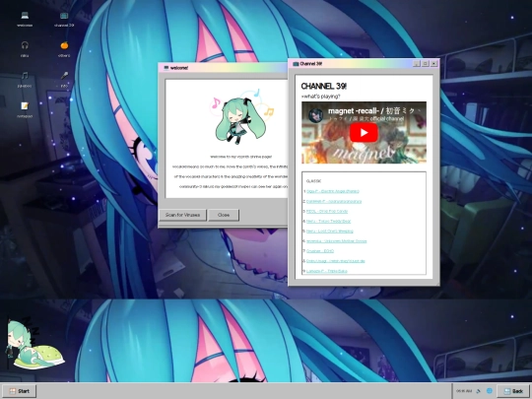Click the CHANNEL 39! heading

tap(324, 86)
